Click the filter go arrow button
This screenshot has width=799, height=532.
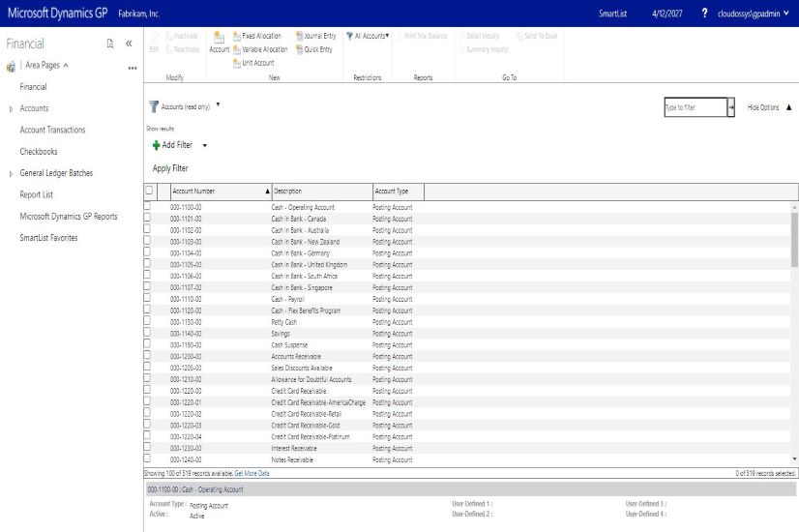[731, 107]
